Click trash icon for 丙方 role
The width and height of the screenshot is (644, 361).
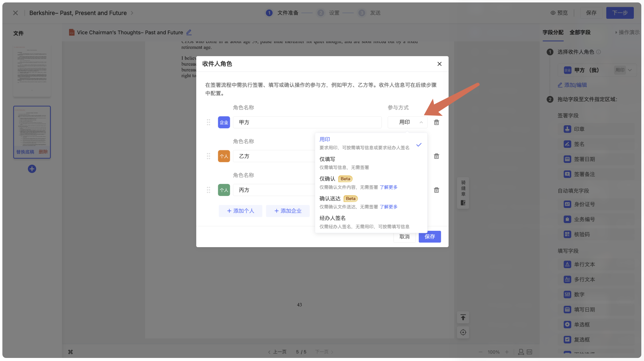pyautogui.click(x=436, y=190)
